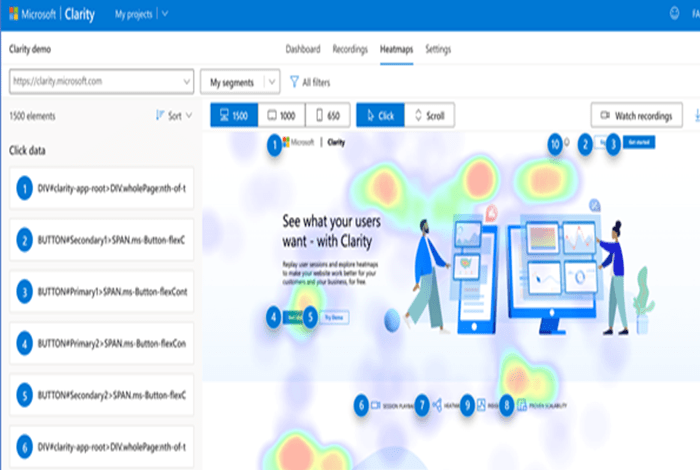
Task: Switch to desktop 1500 width view
Action: (x=234, y=115)
